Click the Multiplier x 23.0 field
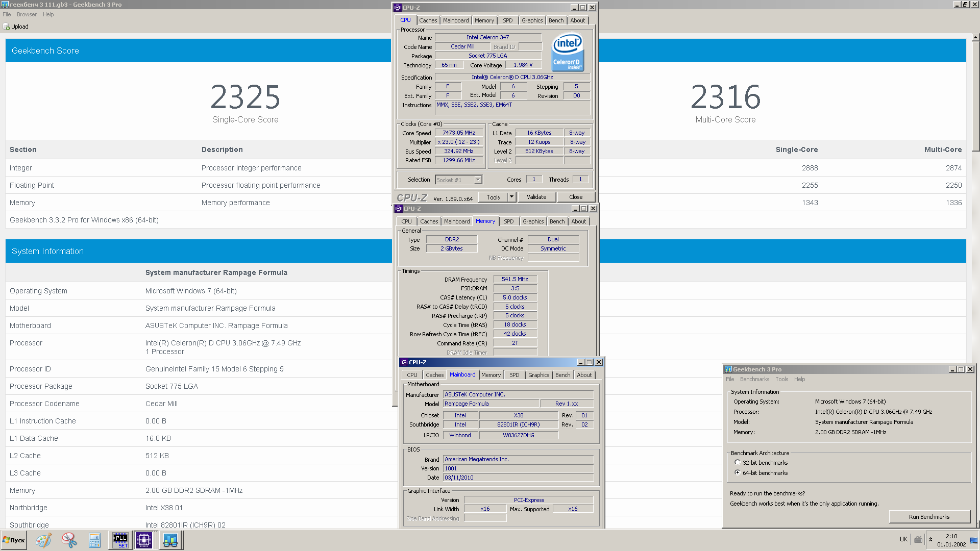 pos(458,142)
